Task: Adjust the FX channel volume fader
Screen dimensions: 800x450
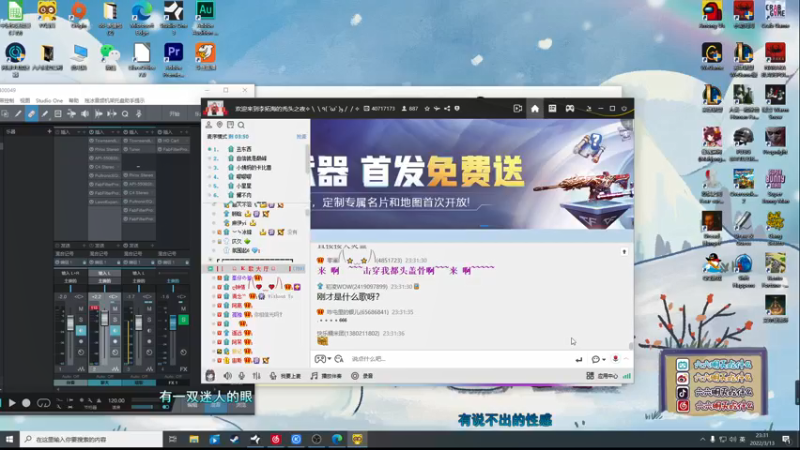Action: [173, 322]
